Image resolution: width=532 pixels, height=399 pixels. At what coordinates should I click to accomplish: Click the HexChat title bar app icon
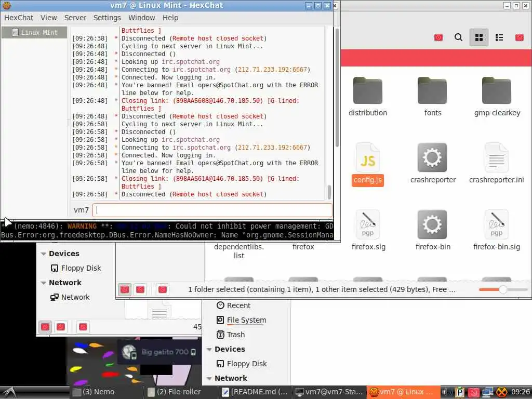6,5
